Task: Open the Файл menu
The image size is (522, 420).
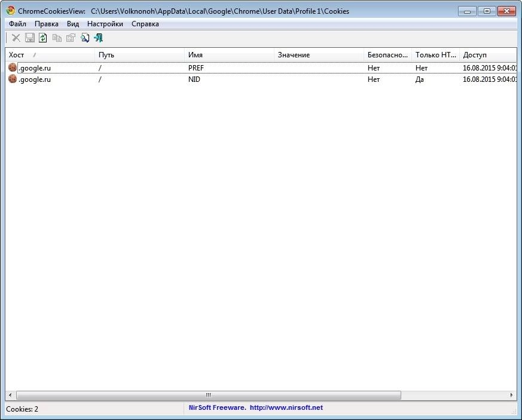Action: pyautogui.click(x=17, y=24)
